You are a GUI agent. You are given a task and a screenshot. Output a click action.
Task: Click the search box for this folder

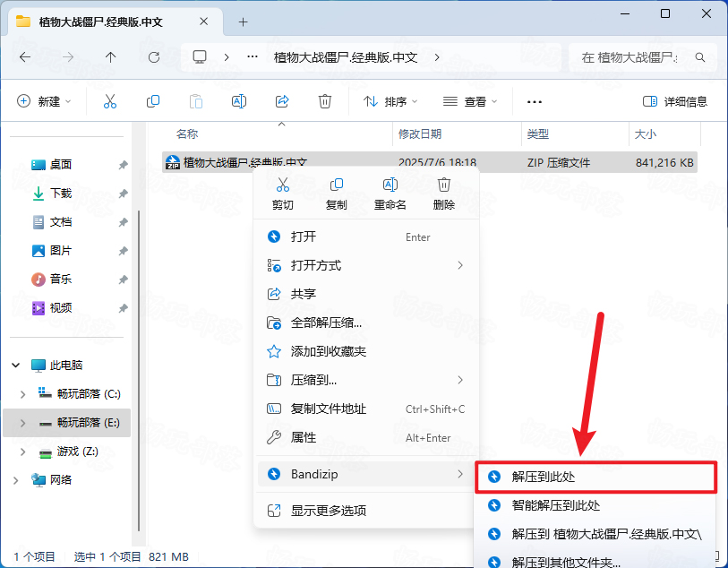pyautogui.click(x=641, y=57)
